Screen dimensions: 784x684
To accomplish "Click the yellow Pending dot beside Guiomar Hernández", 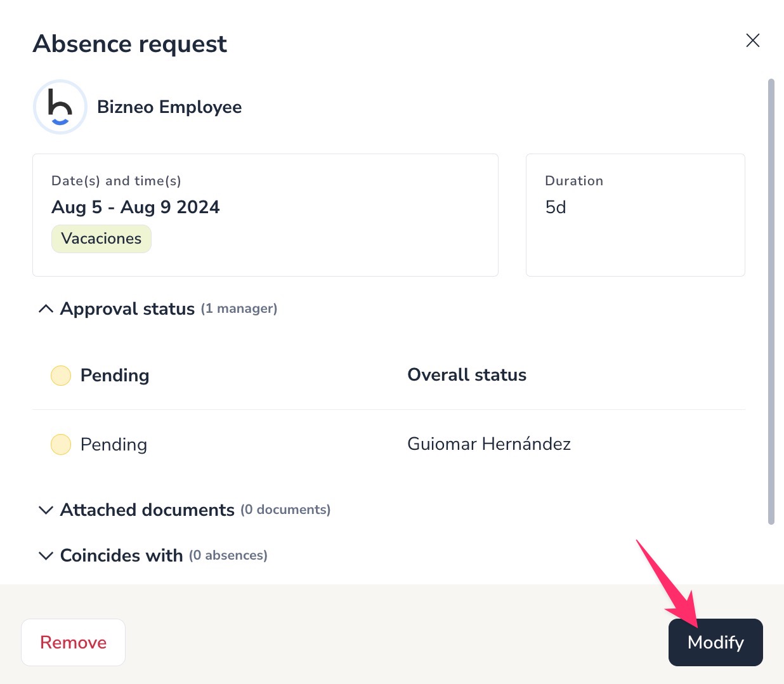I will pos(61,445).
